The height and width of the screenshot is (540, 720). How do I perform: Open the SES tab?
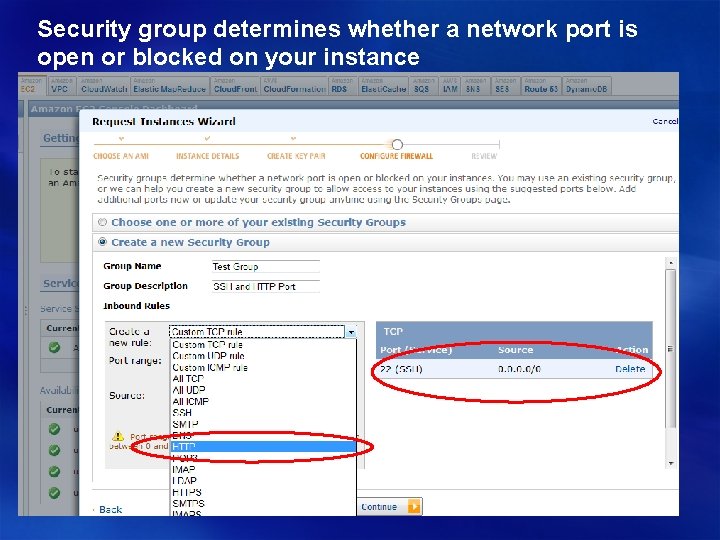(504, 85)
